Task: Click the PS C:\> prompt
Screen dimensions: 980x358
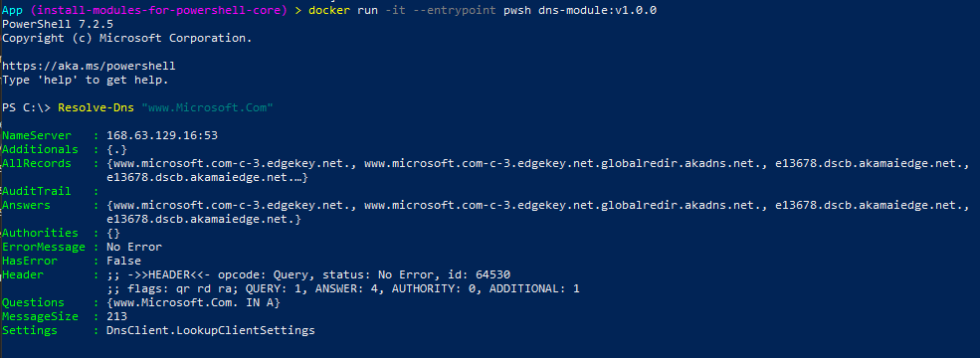Action: (x=26, y=107)
